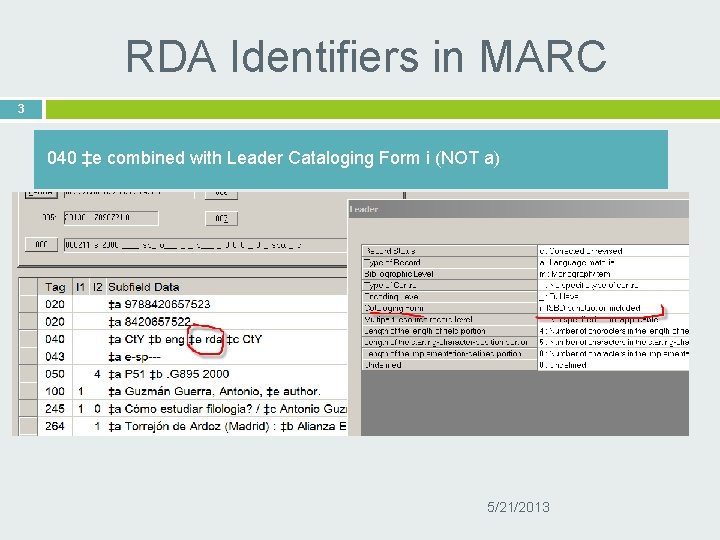Edit the 005 field value

coord(111,218)
